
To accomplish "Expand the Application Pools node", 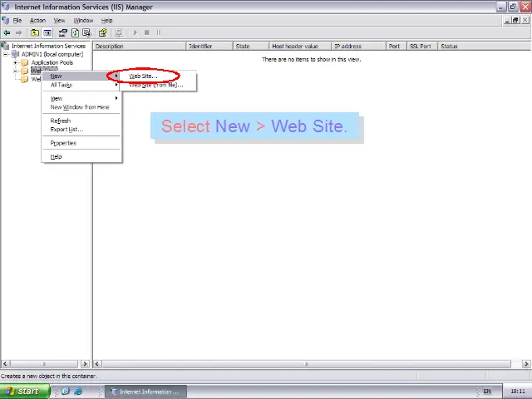I will (15, 63).
